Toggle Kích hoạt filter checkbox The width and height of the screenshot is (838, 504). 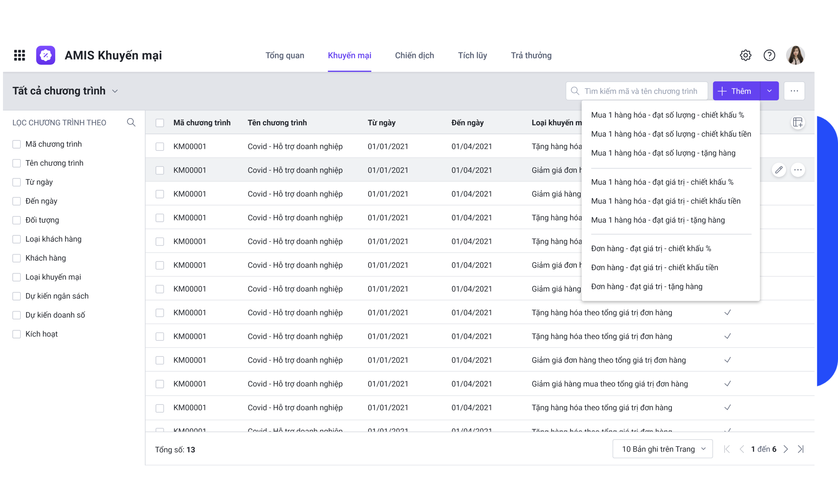pos(16,334)
